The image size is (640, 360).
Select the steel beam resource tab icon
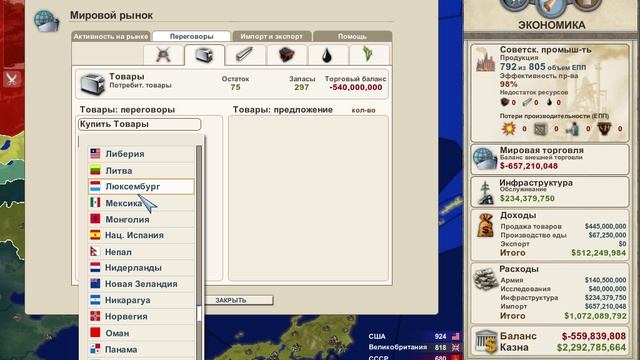point(245,55)
